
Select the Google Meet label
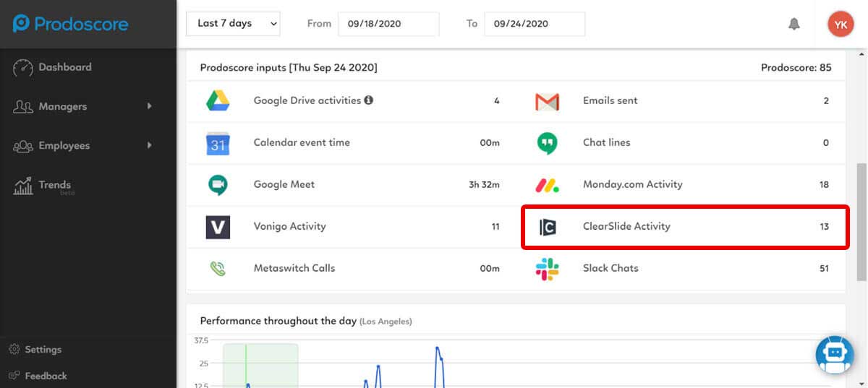coord(284,184)
